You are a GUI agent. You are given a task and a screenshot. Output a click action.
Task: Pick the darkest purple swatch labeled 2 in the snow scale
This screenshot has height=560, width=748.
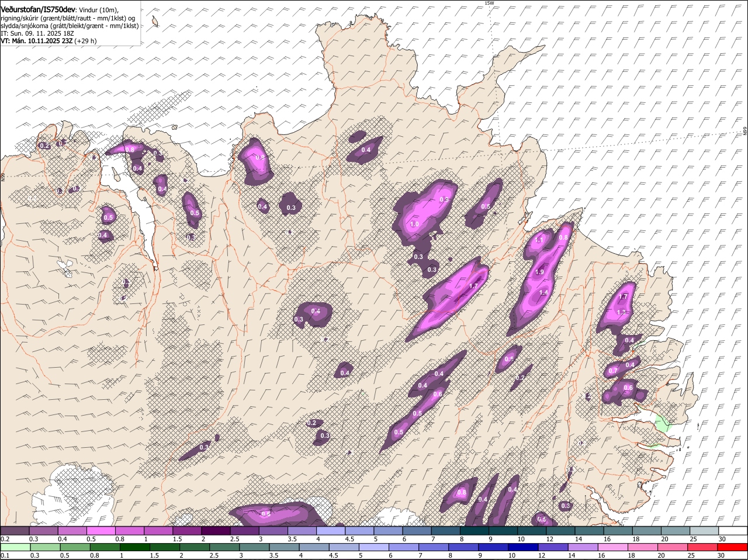(216, 531)
